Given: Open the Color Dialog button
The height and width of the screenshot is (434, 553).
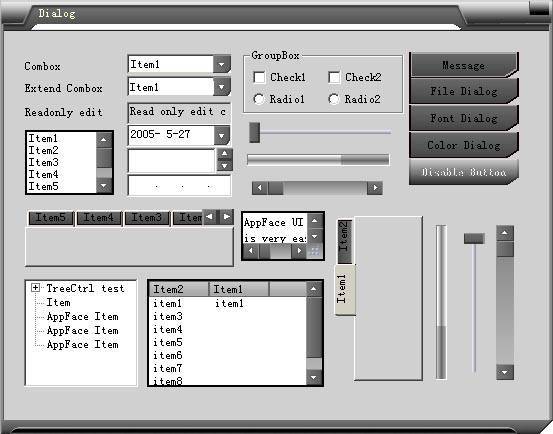Looking at the screenshot, I should (x=464, y=145).
